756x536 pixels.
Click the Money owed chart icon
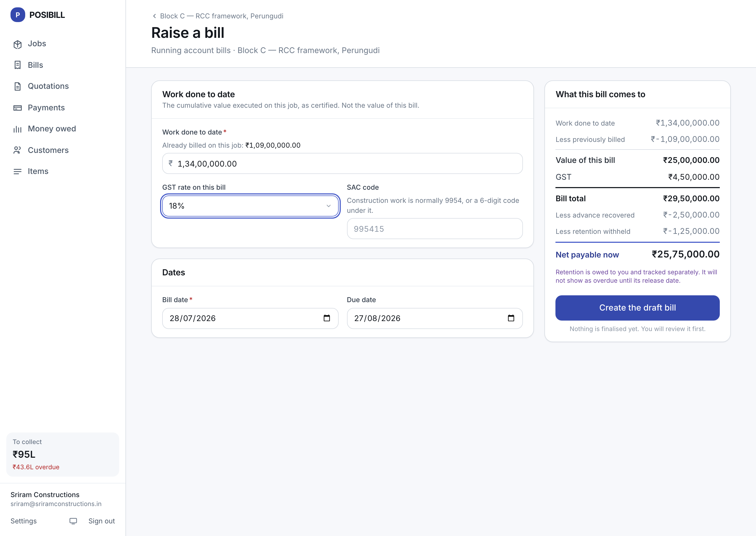click(x=18, y=129)
